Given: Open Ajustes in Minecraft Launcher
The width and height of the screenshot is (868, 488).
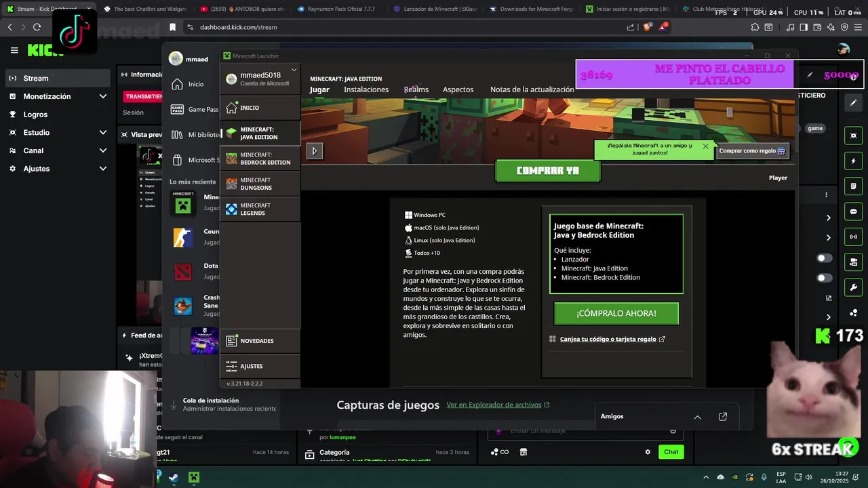Looking at the screenshot, I should pos(260,366).
